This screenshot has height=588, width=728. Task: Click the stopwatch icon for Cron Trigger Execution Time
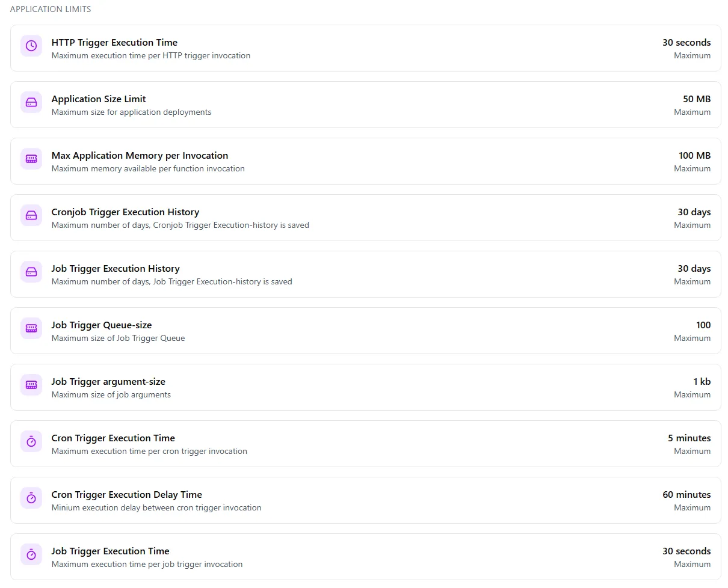click(31, 441)
